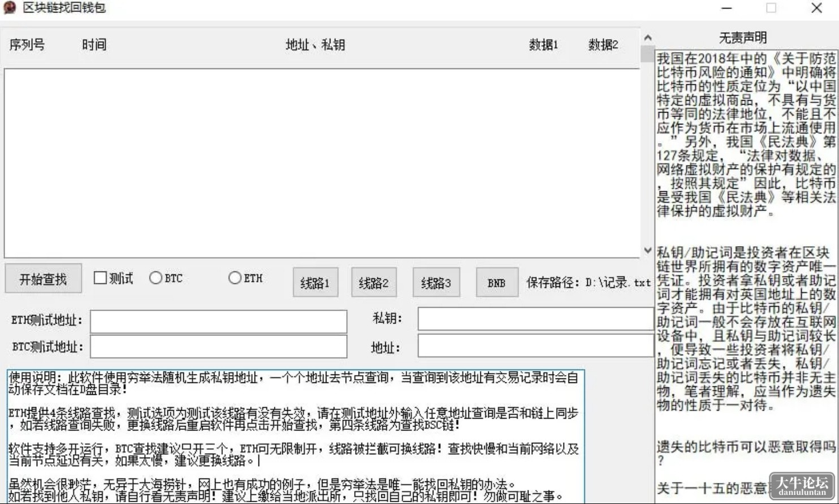839x504 pixels.
Task: Click the 使用说明 text box
Action: tap(296, 436)
